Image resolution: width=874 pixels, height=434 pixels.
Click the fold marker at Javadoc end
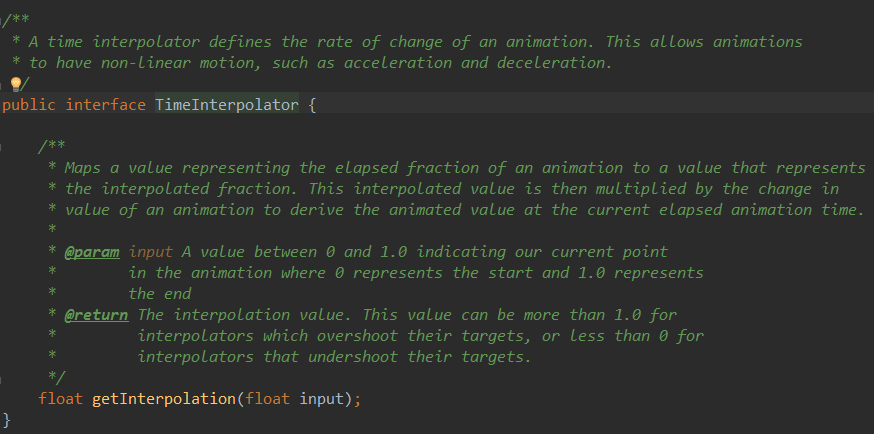point(3,378)
